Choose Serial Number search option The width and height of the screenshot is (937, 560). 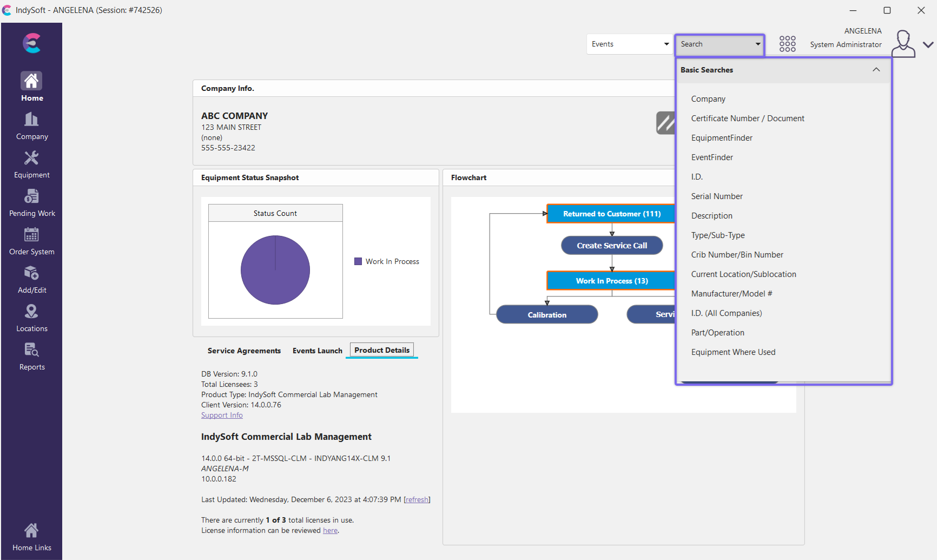tap(717, 196)
